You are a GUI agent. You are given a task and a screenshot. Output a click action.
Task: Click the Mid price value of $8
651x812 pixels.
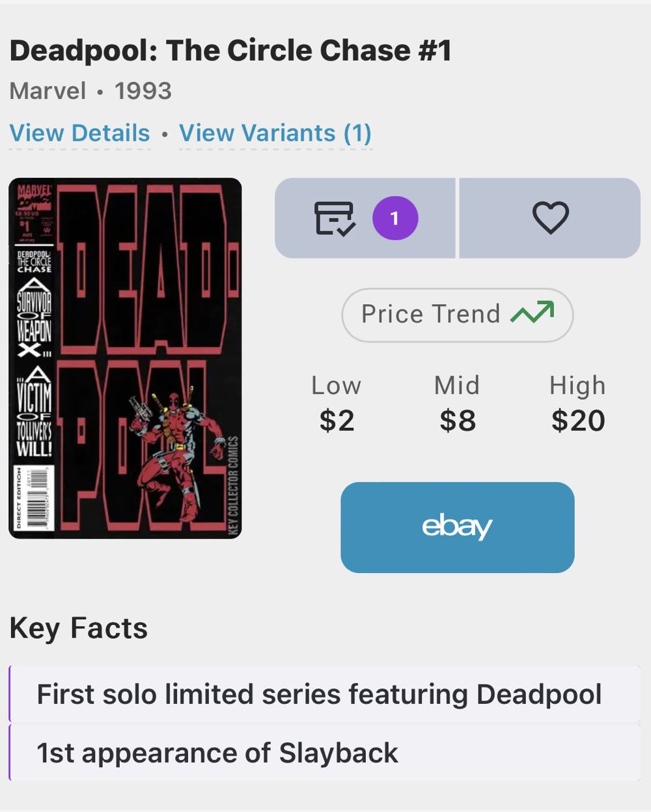point(457,420)
